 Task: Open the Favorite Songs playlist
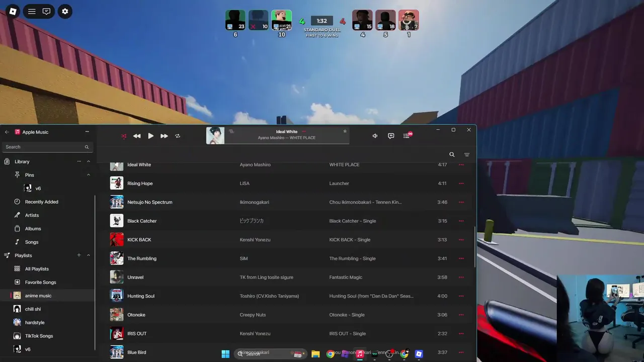[x=40, y=283]
